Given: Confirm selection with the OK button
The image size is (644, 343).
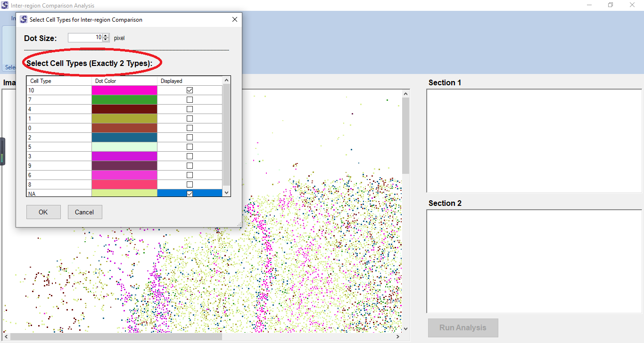Looking at the screenshot, I should click(43, 212).
